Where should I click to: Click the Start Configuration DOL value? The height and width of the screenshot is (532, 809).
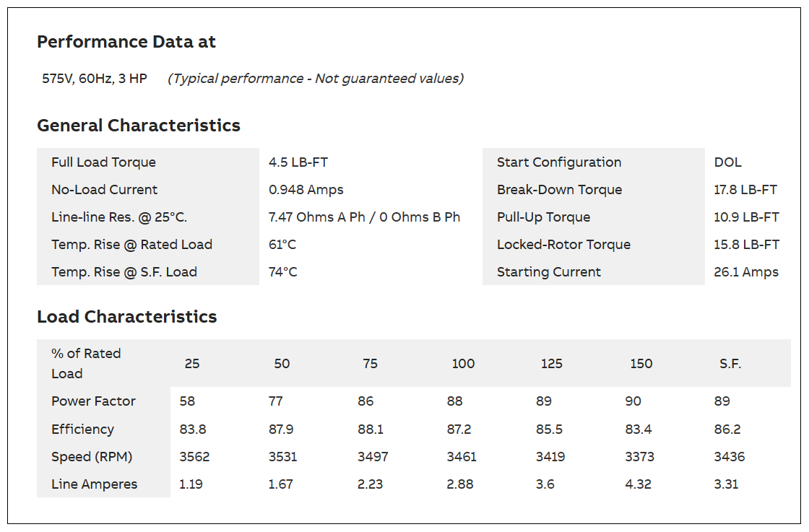pos(727,162)
